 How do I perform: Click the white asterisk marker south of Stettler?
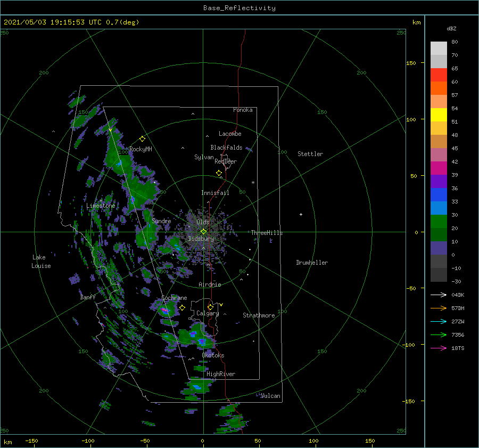coord(253,183)
